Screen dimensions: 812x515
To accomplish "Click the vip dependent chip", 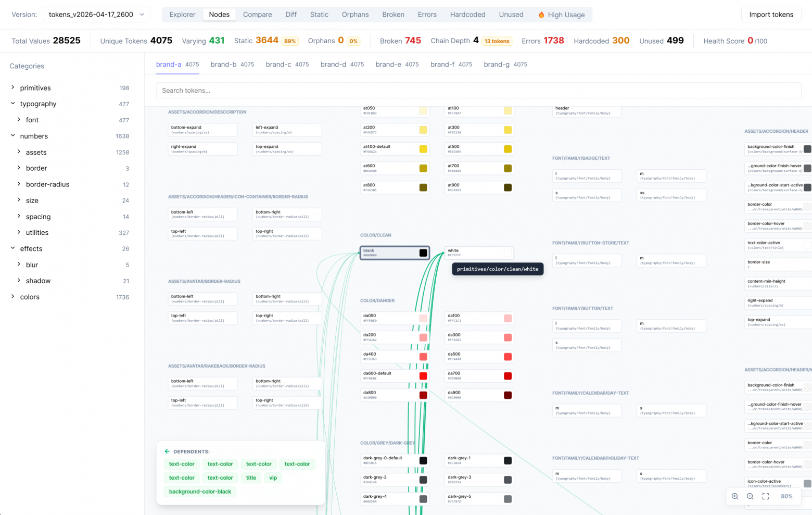I will [273, 478].
